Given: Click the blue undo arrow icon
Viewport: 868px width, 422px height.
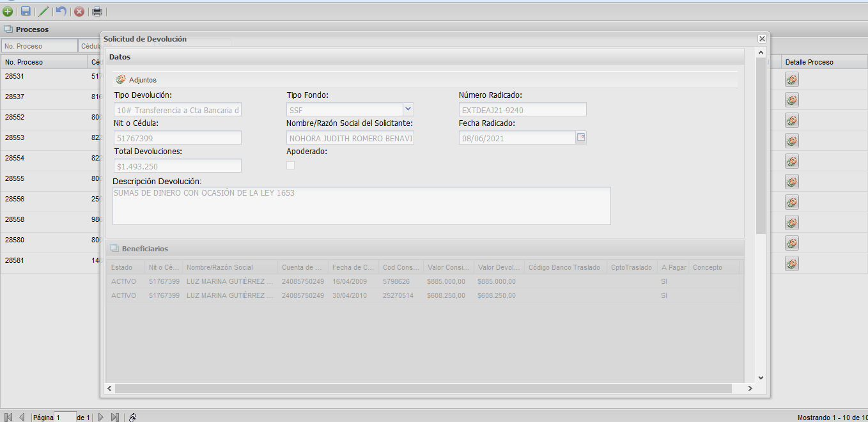Looking at the screenshot, I should [x=61, y=11].
